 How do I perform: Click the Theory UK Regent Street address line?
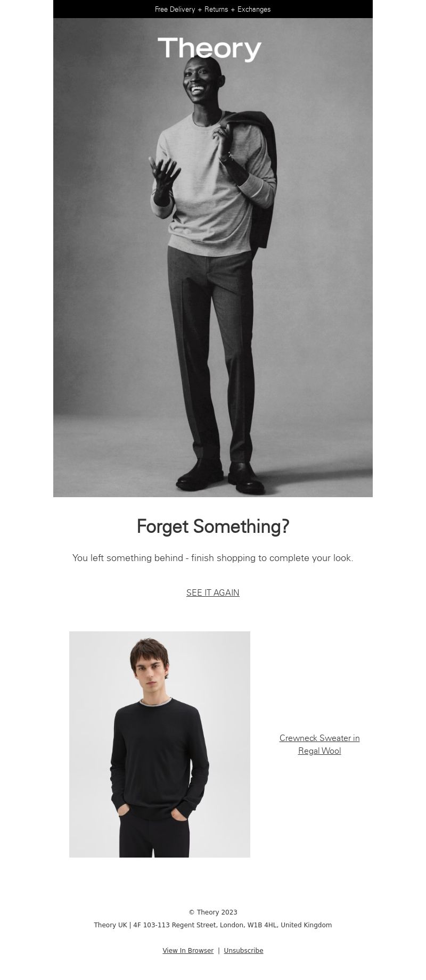213,925
